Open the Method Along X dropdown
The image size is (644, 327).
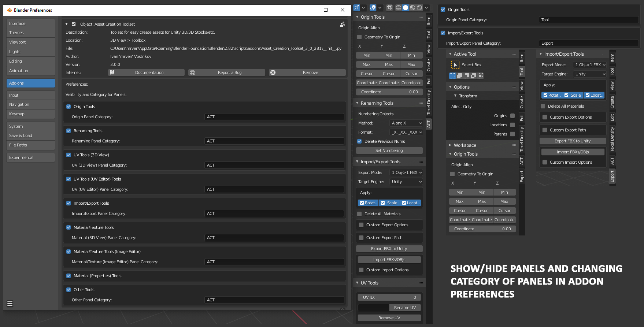click(x=406, y=123)
